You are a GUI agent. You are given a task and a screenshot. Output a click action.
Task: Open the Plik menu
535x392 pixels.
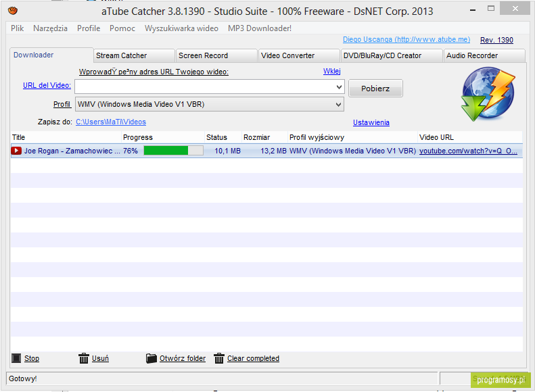[x=18, y=28]
